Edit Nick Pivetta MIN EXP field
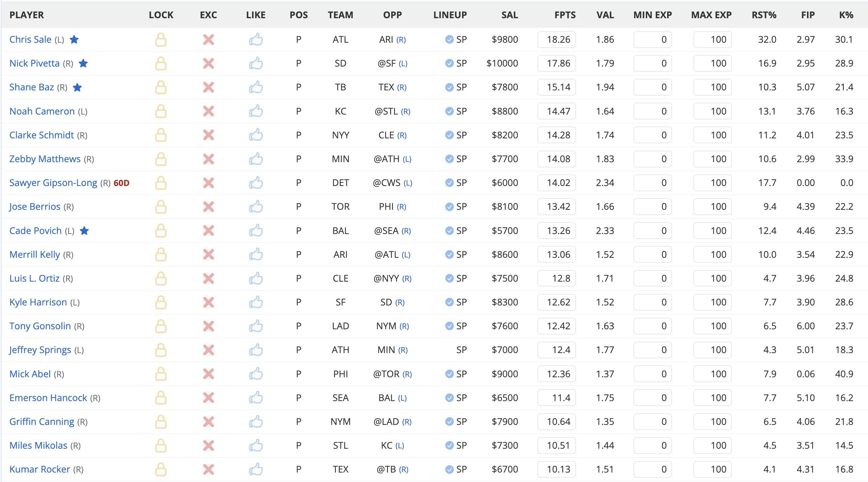 652,63
